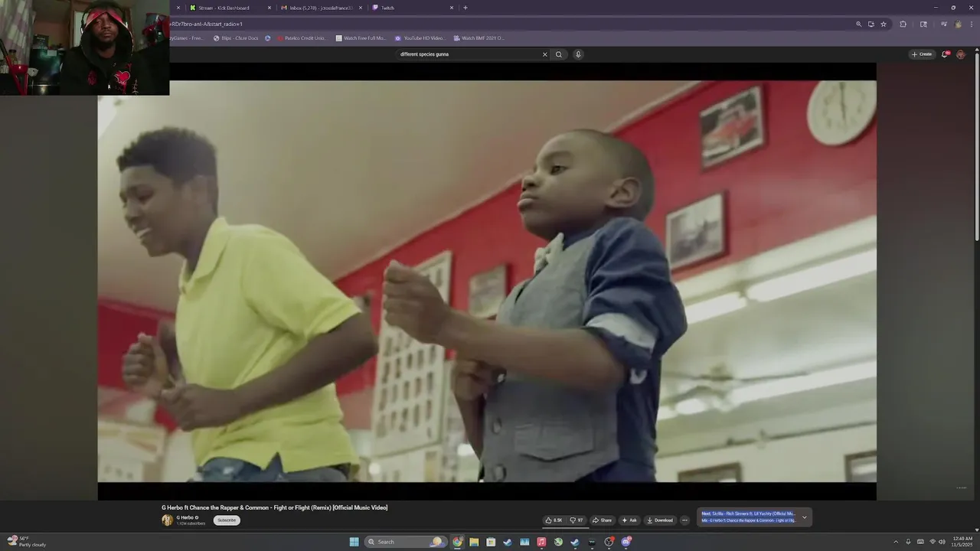980x551 pixels.
Task: Open the clock and date 12:48 AM
Action: tap(962, 542)
